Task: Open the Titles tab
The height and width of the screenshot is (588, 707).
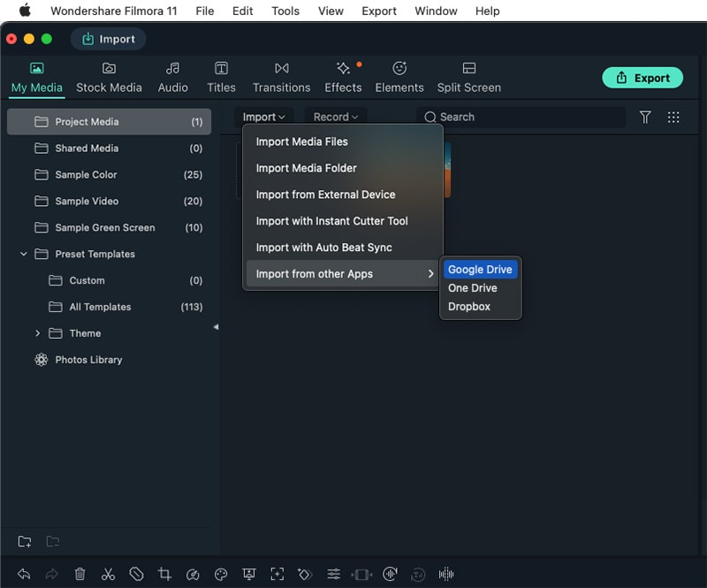Action: tap(221, 79)
